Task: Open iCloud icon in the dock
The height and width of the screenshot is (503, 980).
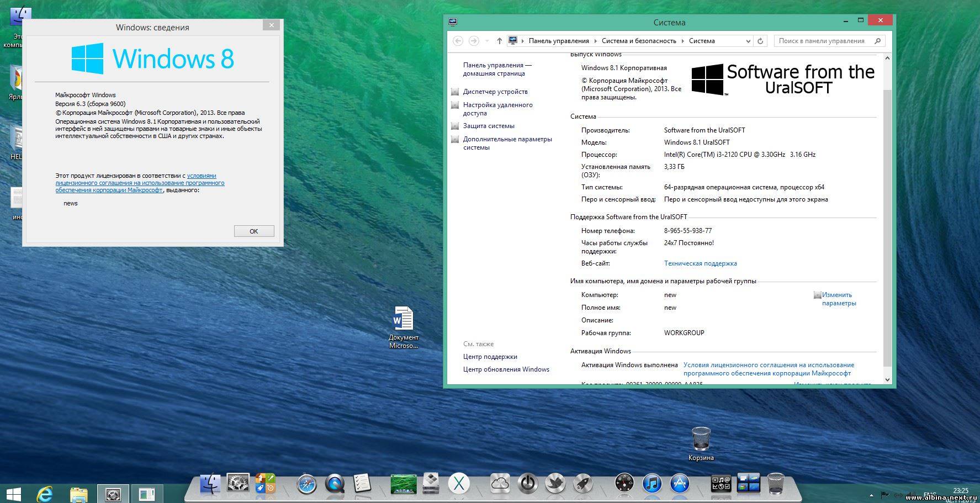Action: 500,484
